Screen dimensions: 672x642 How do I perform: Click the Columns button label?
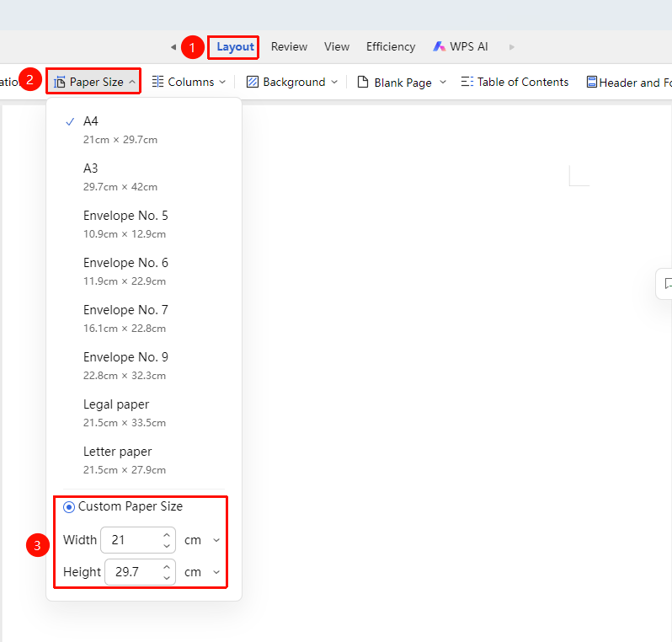tap(190, 82)
